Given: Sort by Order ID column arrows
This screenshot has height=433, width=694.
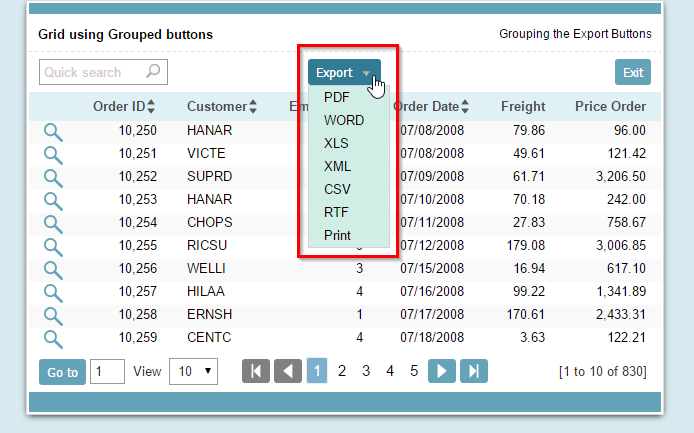Looking at the screenshot, I should (153, 107).
